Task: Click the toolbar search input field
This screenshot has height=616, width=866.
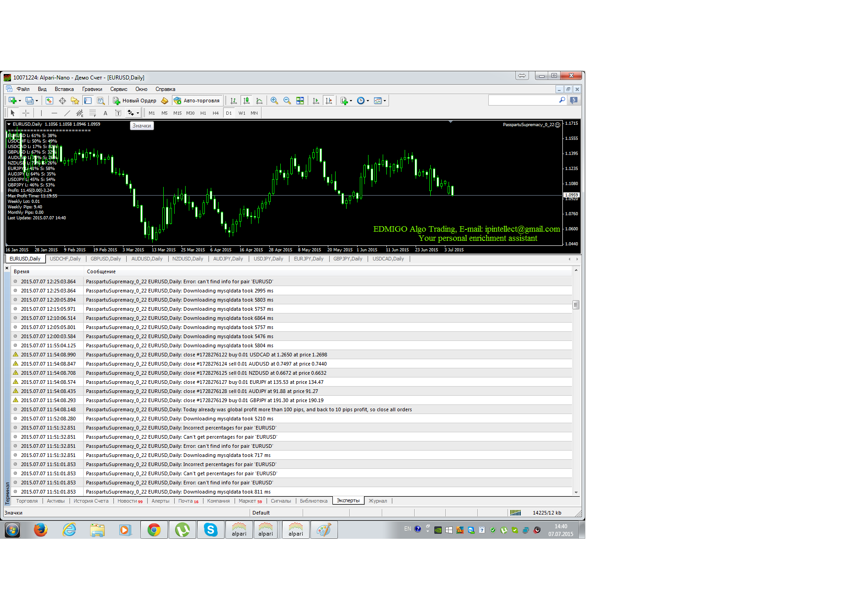Action: tap(524, 100)
